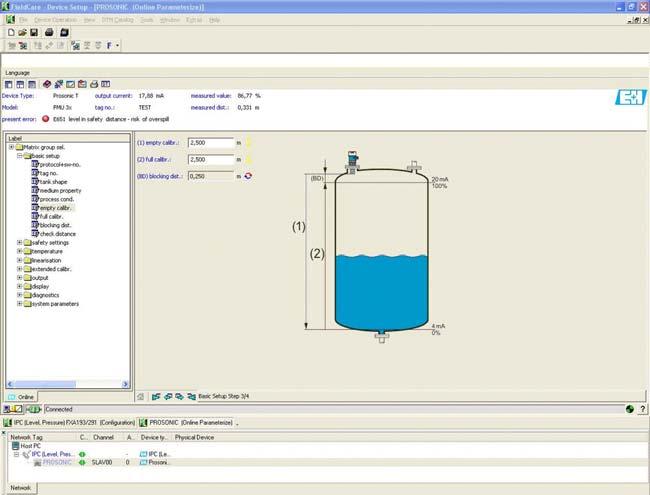Click the Language menu label
Screen dimensions: 650x495
coord(17,73)
